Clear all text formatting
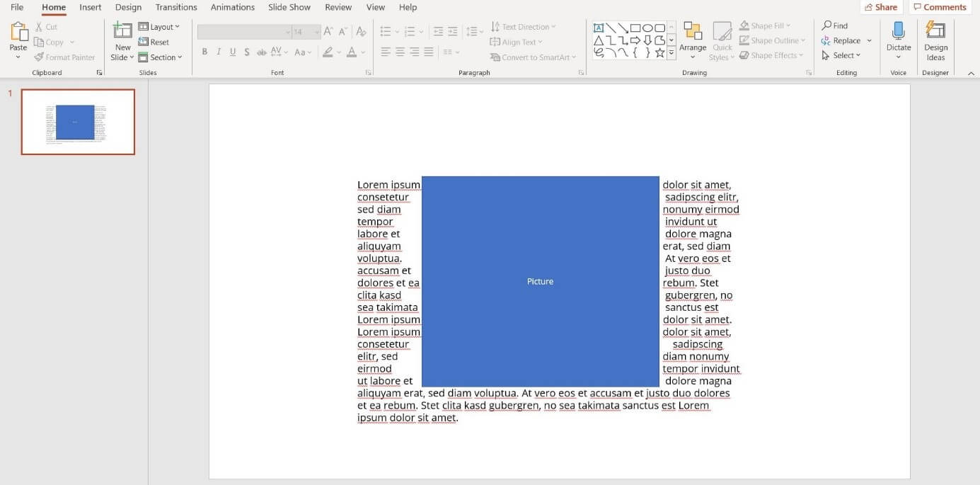The height and width of the screenshot is (485, 980). point(360,31)
